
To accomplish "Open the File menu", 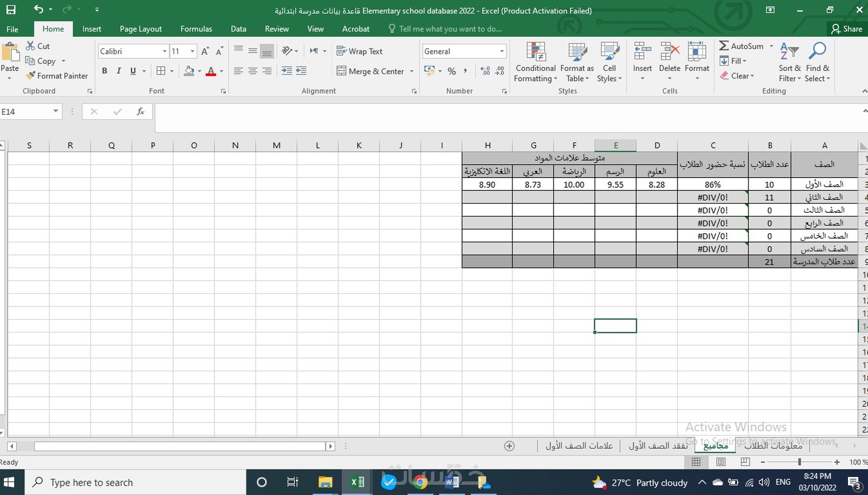I will click(12, 29).
